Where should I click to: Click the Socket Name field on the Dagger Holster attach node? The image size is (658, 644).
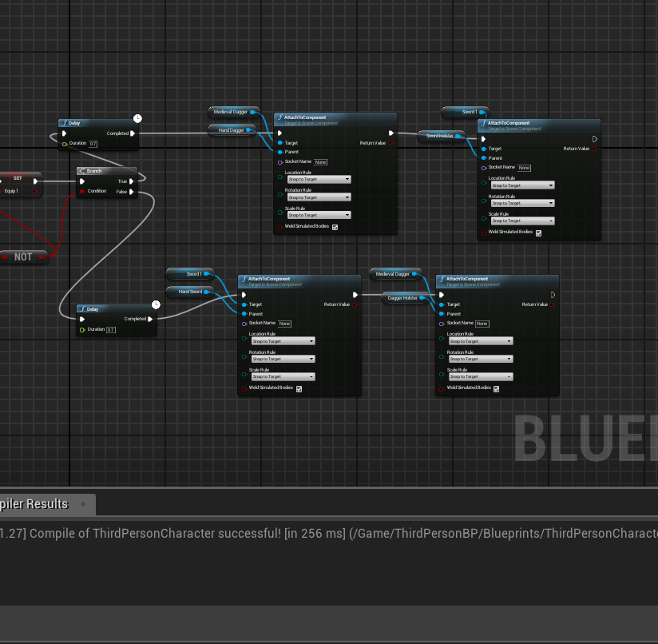coord(482,324)
